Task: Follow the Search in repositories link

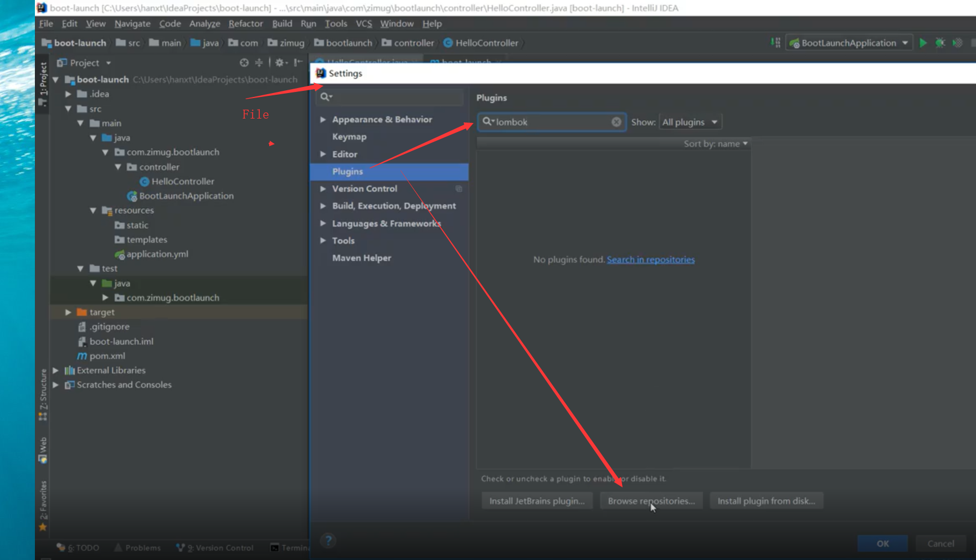Action: click(651, 259)
